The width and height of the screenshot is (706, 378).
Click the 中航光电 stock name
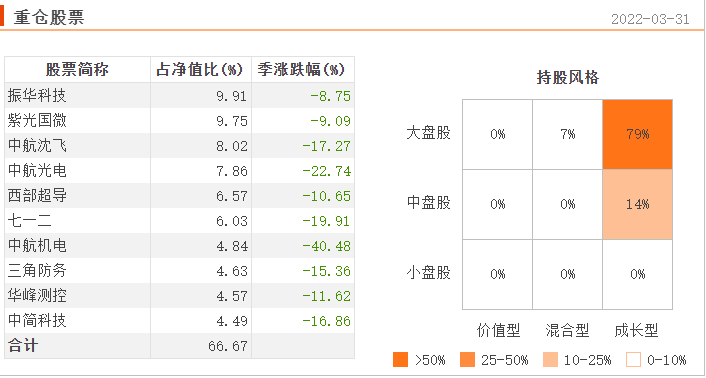(37, 171)
